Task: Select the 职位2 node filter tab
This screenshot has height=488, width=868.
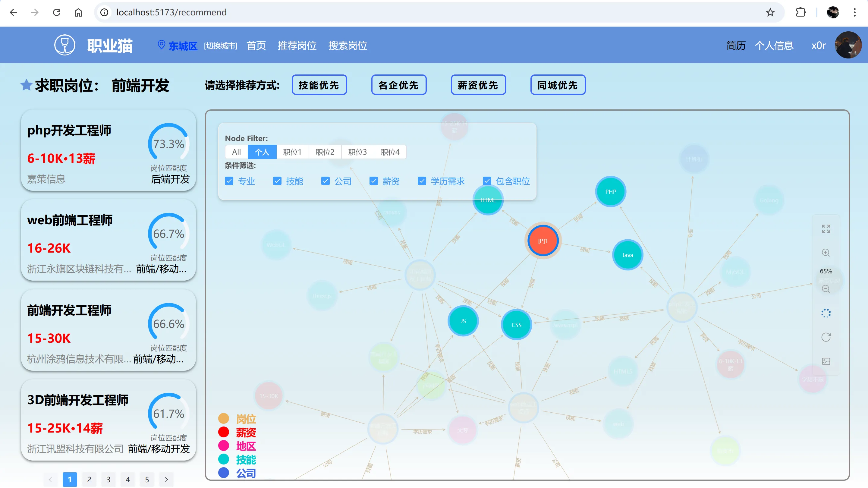Action: [x=325, y=152]
